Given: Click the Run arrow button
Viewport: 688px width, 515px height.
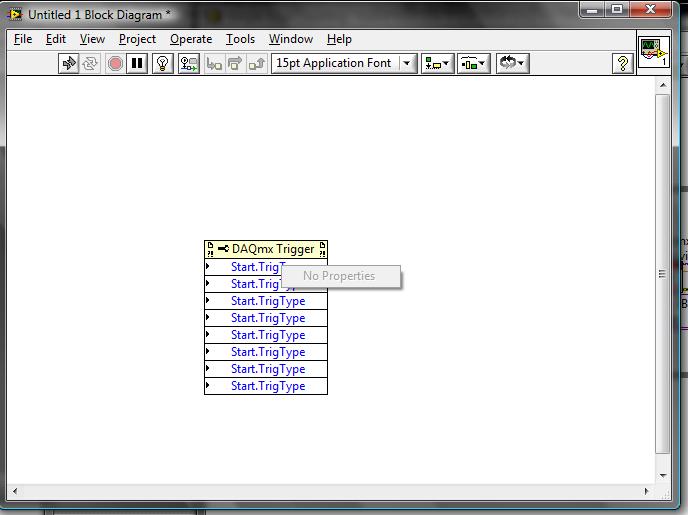Looking at the screenshot, I should pyautogui.click(x=68, y=64).
